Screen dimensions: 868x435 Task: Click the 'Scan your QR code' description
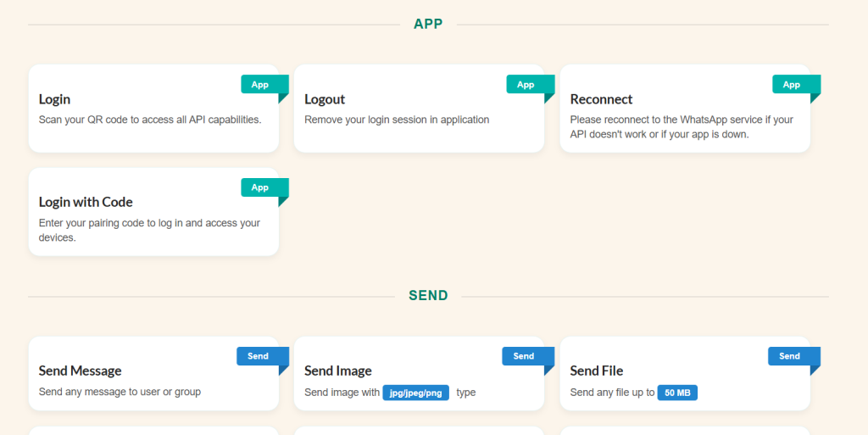[x=150, y=120]
